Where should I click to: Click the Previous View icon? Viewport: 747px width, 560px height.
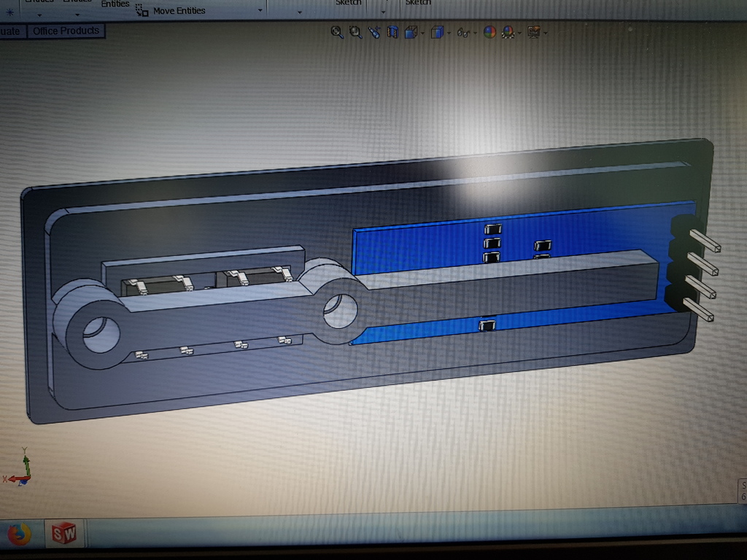click(x=374, y=32)
